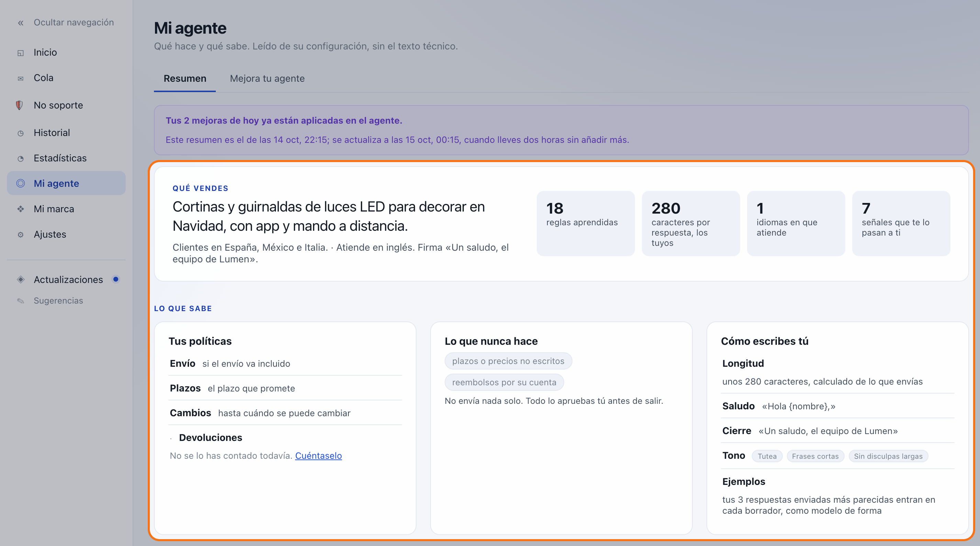Click the collapse navigation chevron icon
980x546 pixels.
click(x=21, y=23)
